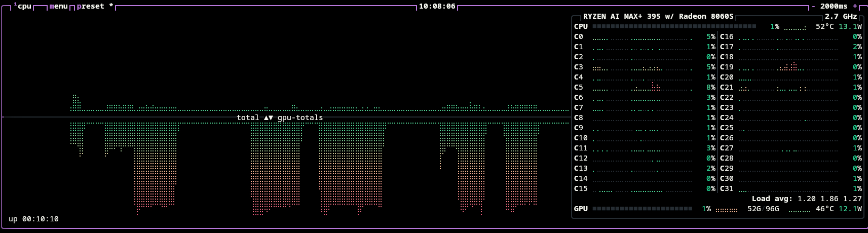Viewport: 868px width, 233px height.
Task: Select the gpu-totals lower graph label
Action: point(300,118)
